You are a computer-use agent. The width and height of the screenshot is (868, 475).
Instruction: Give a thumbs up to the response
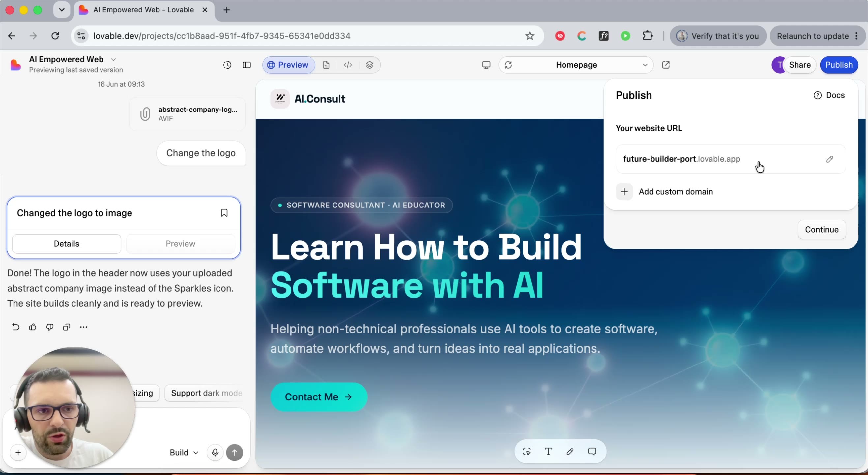(x=33, y=327)
